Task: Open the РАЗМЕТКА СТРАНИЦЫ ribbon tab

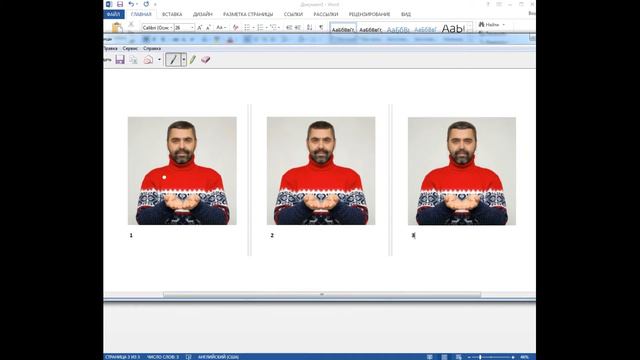Action: point(248,14)
